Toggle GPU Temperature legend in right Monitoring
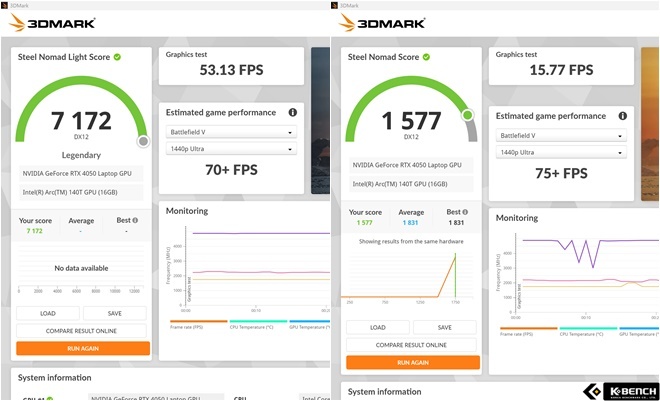660x401 pixels. pyautogui.click(x=639, y=332)
